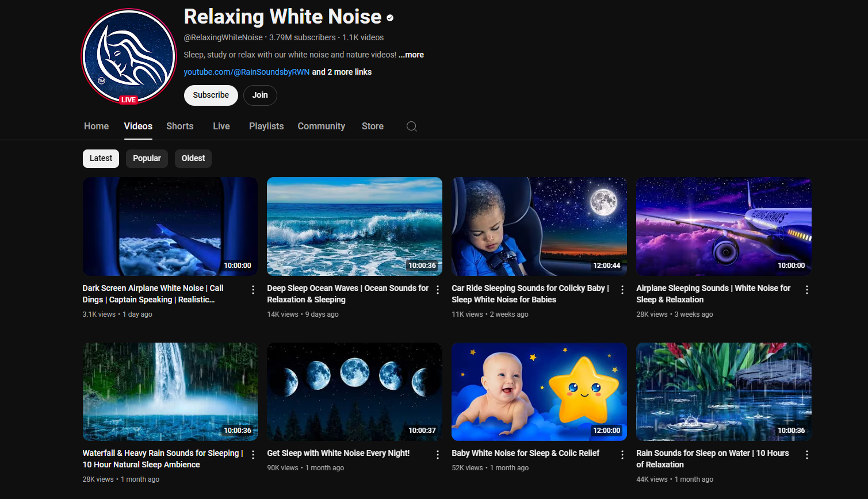Click the '90K views • 1 month ago' text
This screenshot has height=499, width=868.
coord(305,468)
